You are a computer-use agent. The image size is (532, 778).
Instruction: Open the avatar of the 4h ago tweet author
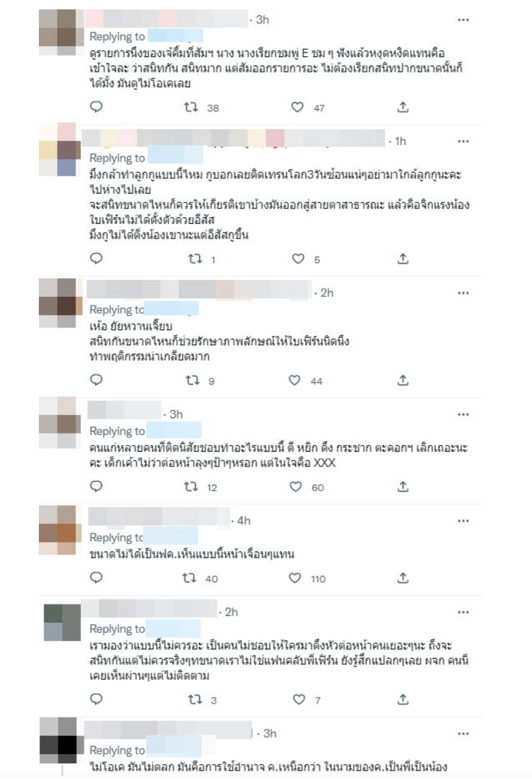click(60, 530)
